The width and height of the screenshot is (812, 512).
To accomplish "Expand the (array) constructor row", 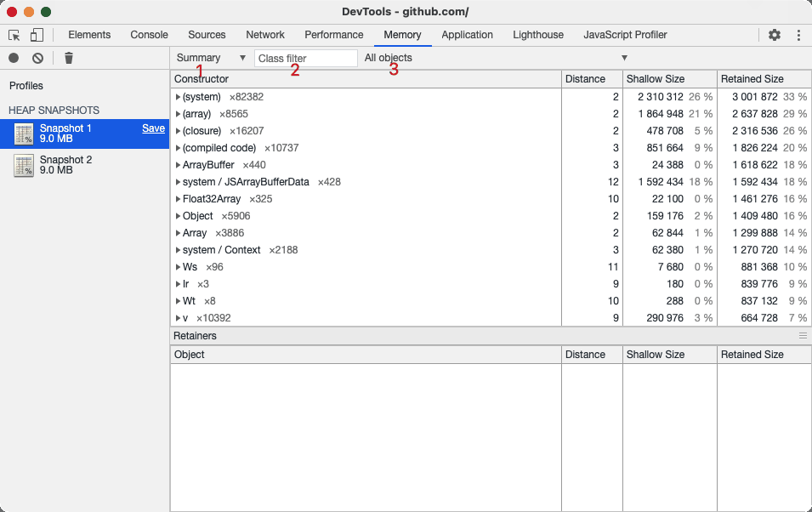I will [x=179, y=114].
